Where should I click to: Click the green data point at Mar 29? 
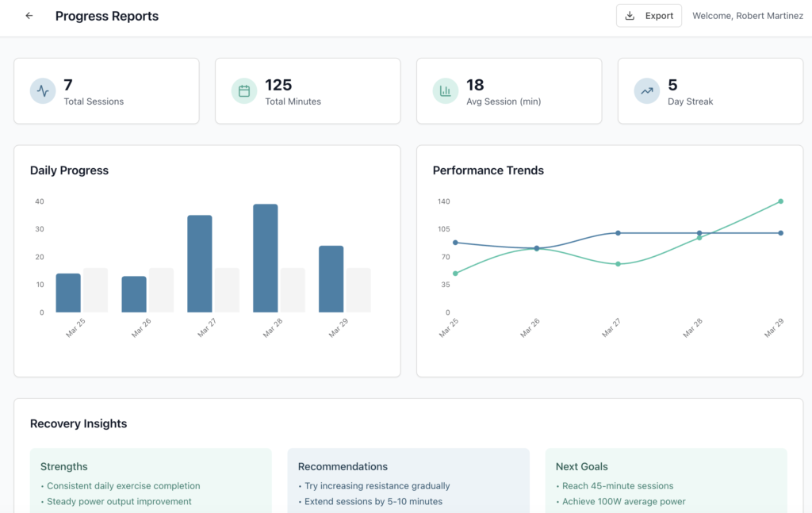(781, 201)
